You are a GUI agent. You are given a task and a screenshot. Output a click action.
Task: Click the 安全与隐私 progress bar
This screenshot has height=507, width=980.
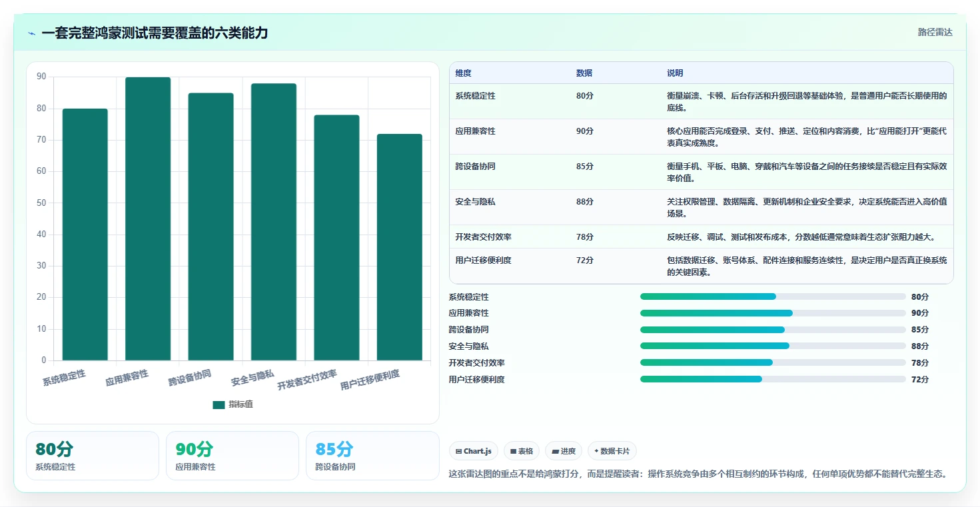point(773,346)
